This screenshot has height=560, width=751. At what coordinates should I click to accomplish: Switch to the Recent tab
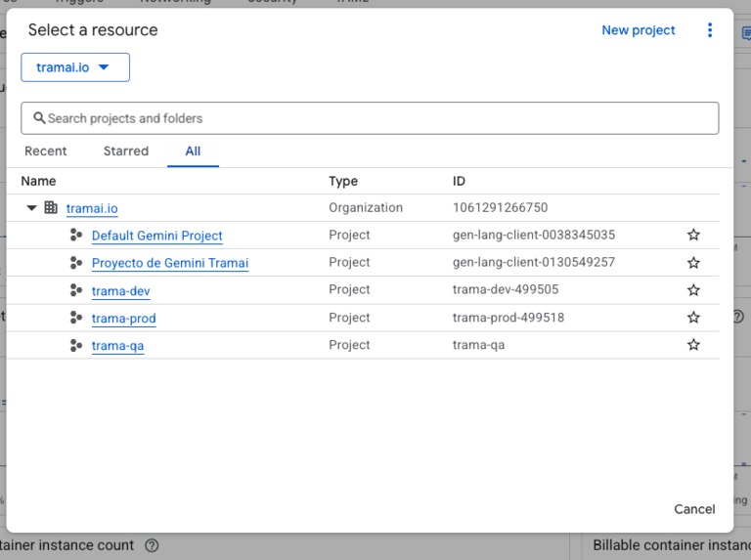pyautogui.click(x=46, y=151)
